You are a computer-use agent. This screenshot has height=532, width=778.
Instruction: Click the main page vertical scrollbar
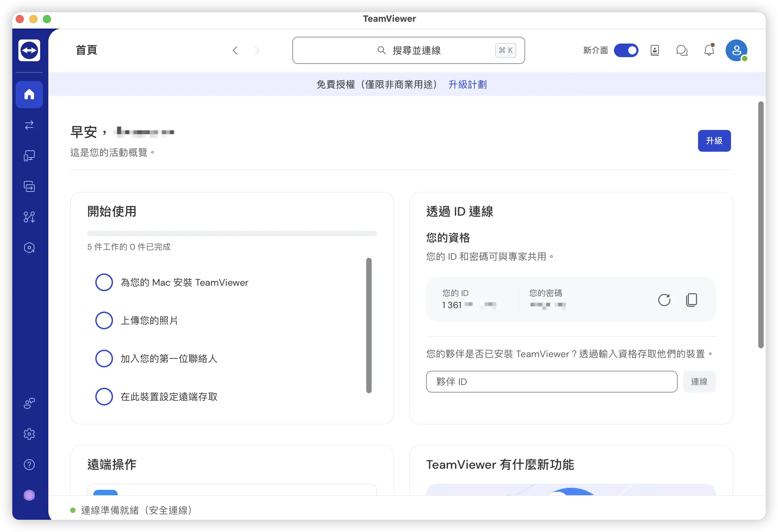(761, 225)
